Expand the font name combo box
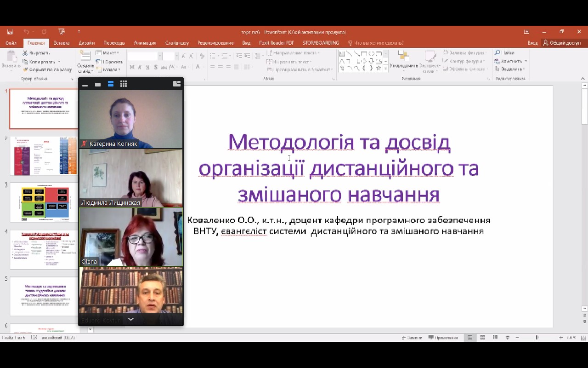588x368 pixels. pos(159,56)
